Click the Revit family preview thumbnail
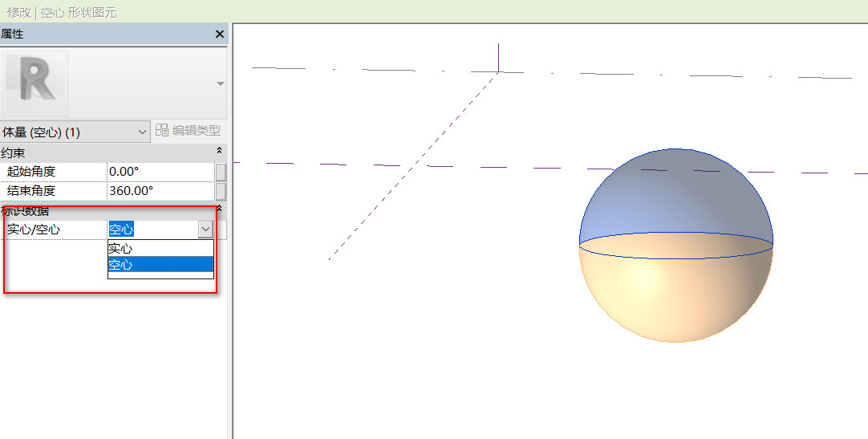 35,83
